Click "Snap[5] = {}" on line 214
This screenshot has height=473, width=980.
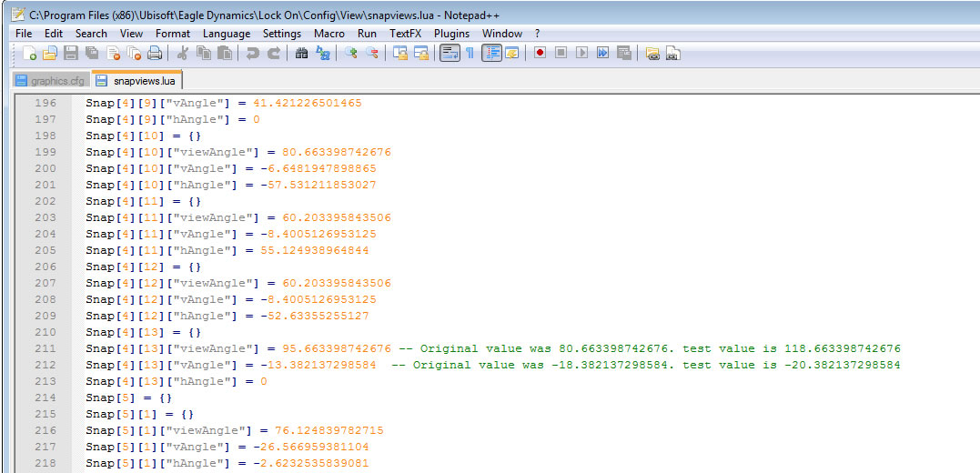point(128,398)
